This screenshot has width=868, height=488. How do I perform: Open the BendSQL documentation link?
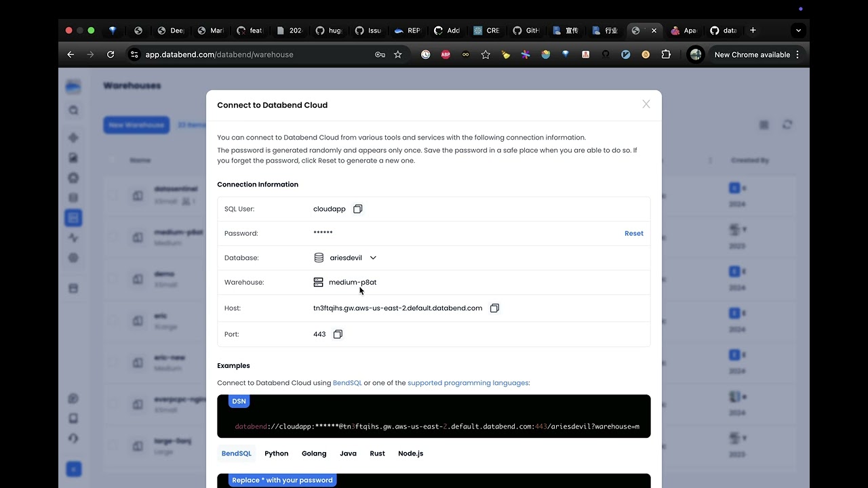tap(347, 383)
